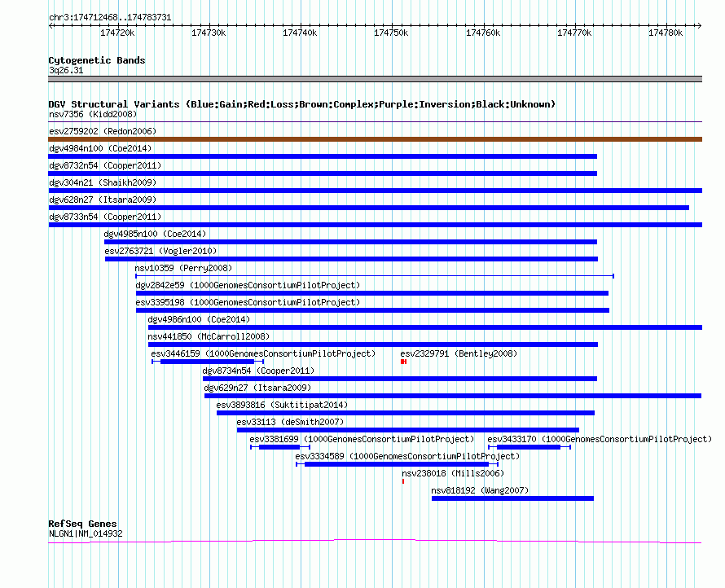The height and width of the screenshot is (588, 725).
Task: Select the thin nsv10359 (Perry2008) line
Action: 375,276
